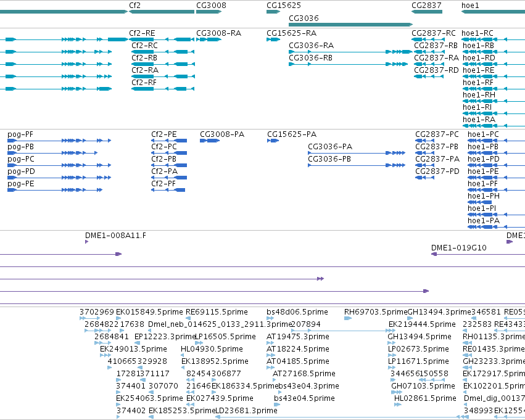
Task: Click the Cf2 gene label
Action: coord(134,6)
